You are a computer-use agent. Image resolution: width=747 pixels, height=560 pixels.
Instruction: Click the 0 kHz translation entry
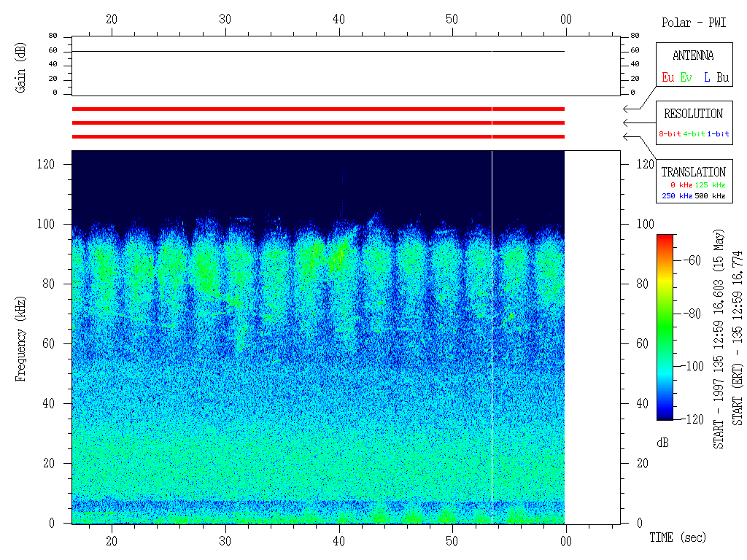(x=680, y=185)
